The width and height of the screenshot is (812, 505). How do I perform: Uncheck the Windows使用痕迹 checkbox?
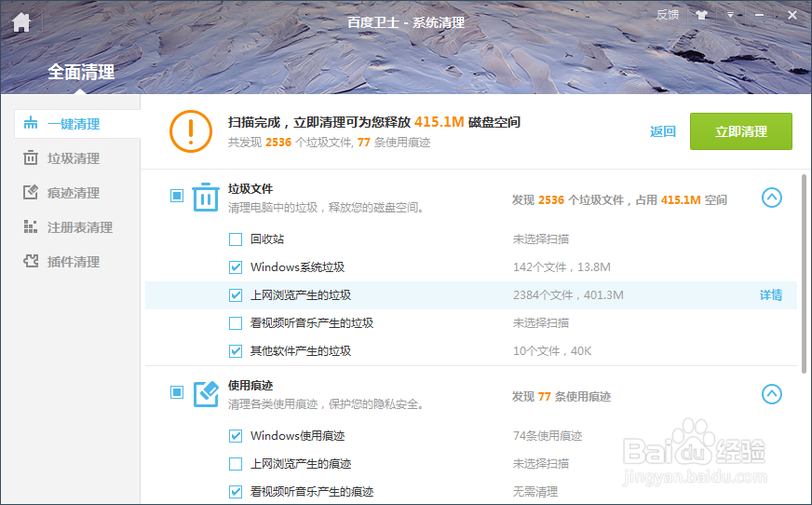235,436
